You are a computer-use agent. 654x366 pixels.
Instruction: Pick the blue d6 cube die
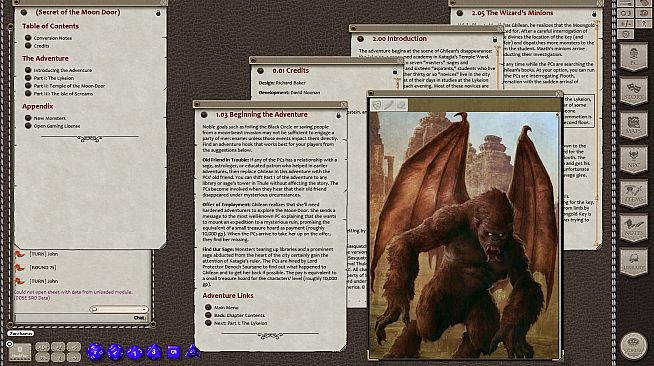173,352
